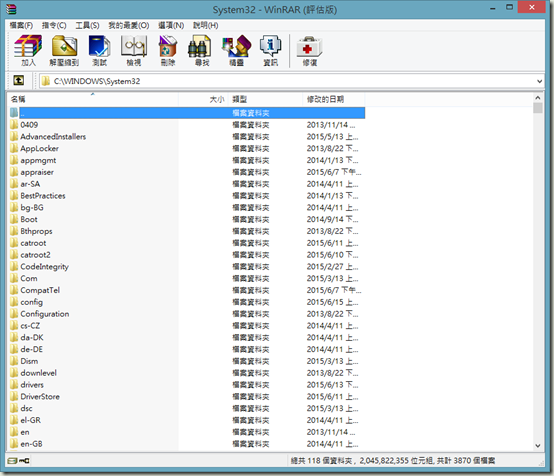Open the File (檔案) menu
The height and width of the screenshot is (476, 554).
[21, 25]
